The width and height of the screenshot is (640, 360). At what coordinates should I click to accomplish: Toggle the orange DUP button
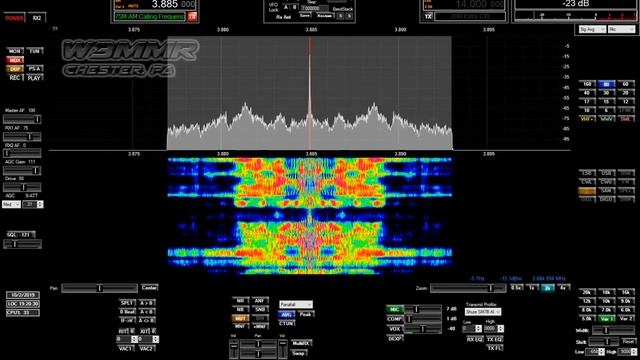(15, 69)
